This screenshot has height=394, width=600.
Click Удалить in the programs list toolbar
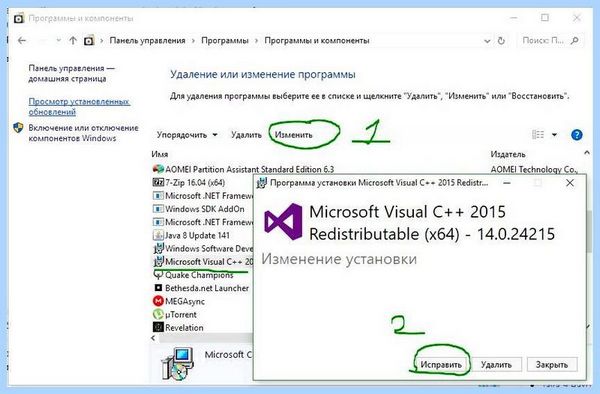pos(246,135)
